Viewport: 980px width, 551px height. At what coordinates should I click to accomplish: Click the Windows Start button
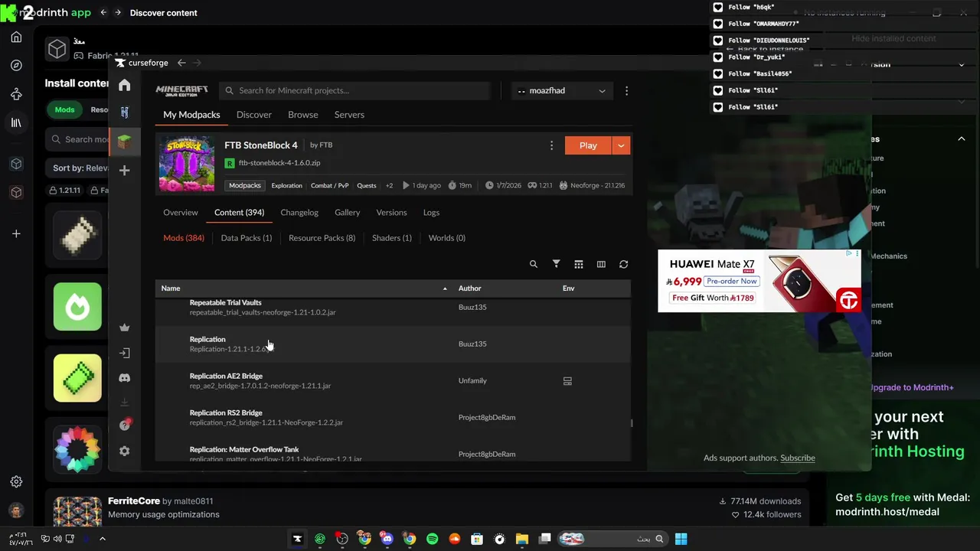click(681, 539)
